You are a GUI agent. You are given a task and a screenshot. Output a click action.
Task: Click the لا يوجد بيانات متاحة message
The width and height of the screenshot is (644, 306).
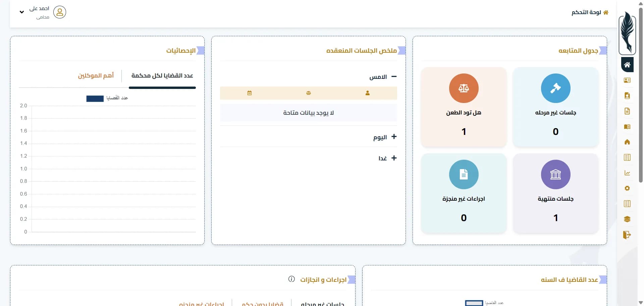[308, 113]
